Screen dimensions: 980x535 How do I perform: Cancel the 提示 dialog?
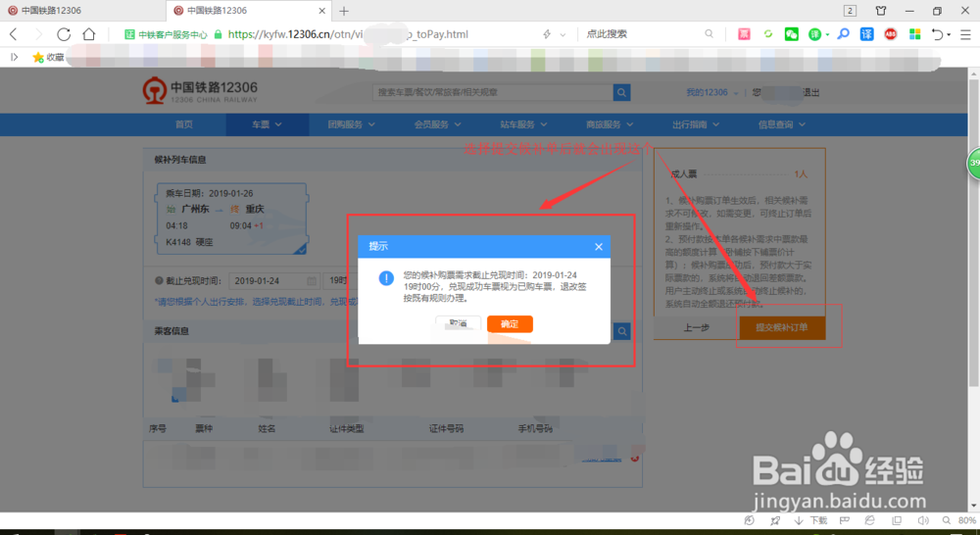pyautogui.click(x=458, y=323)
